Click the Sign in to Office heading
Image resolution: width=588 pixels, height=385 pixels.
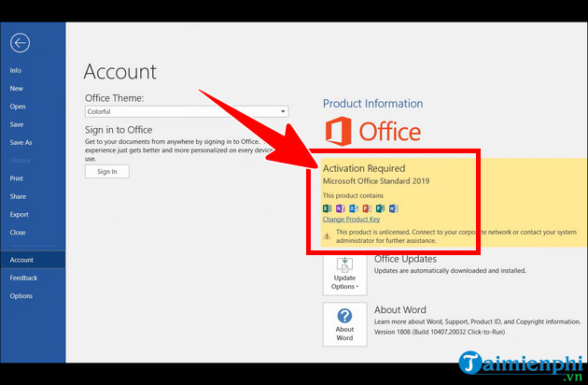click(119, 130)
